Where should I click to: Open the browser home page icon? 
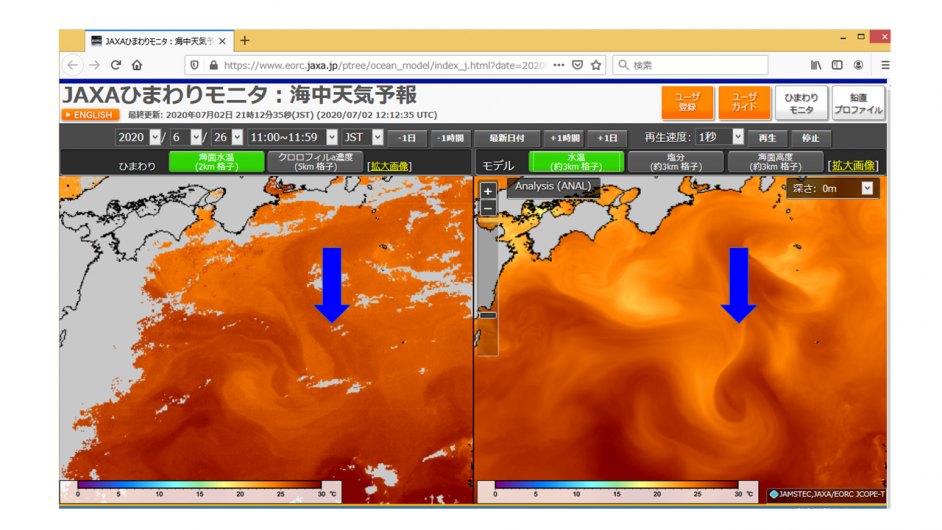(x=137, y=65)
